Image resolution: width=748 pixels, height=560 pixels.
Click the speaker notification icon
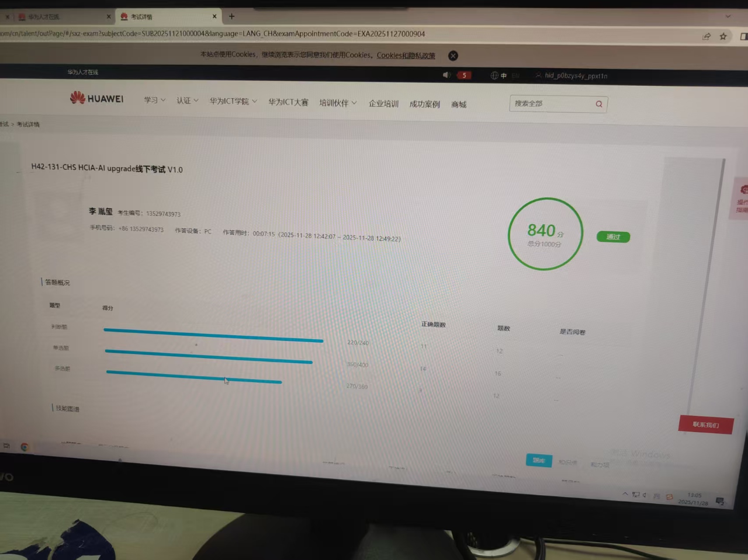click(x=446, y=75)
